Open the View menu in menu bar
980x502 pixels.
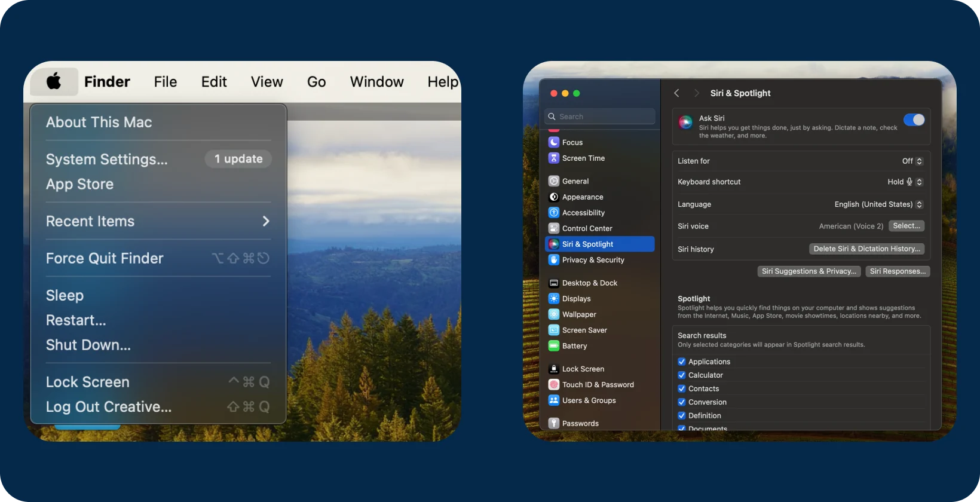(267, 82)
